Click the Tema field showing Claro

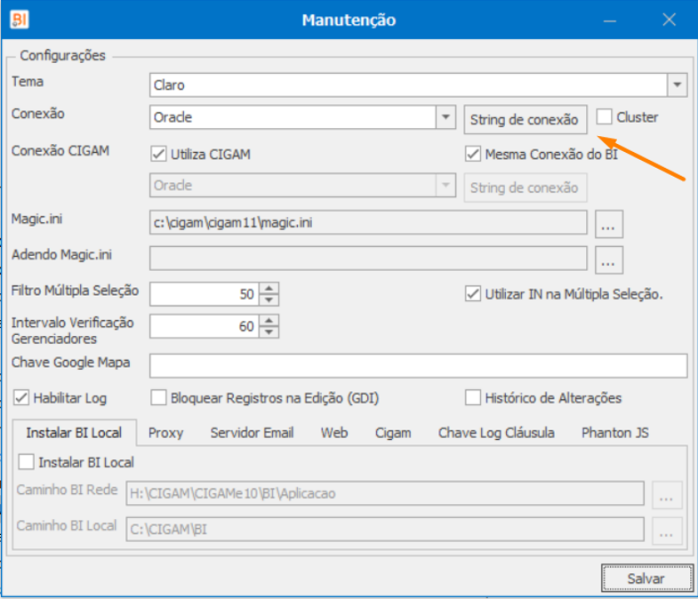pos(408,85)
